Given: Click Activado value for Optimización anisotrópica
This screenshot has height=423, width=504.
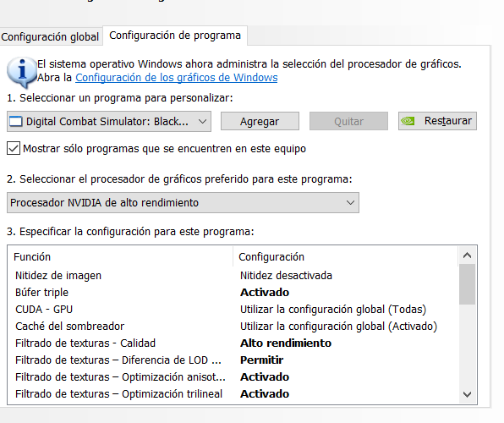Looking at the screenshot, I should click(x=265, y=377).
